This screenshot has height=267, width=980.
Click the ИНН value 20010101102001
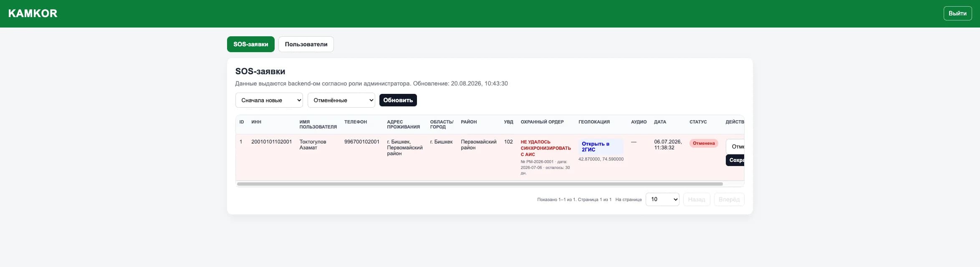272,142
